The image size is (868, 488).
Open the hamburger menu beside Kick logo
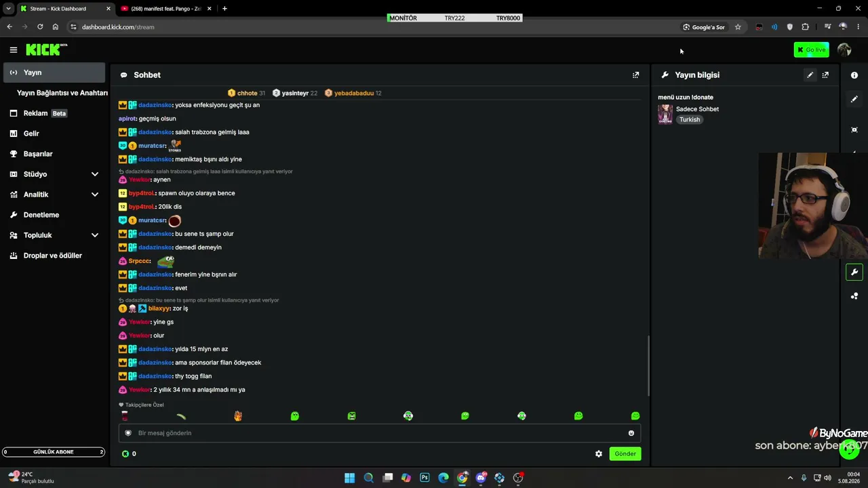point(13,49)
